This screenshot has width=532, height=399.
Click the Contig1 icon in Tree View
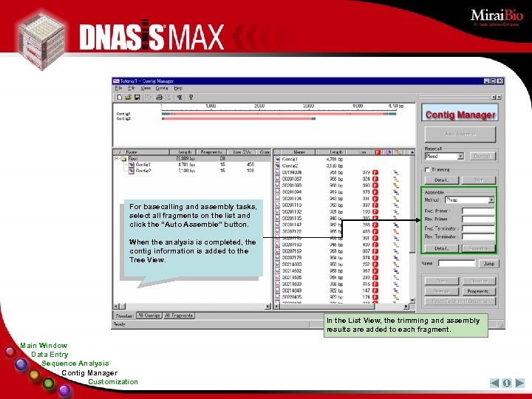click(132, 165)
